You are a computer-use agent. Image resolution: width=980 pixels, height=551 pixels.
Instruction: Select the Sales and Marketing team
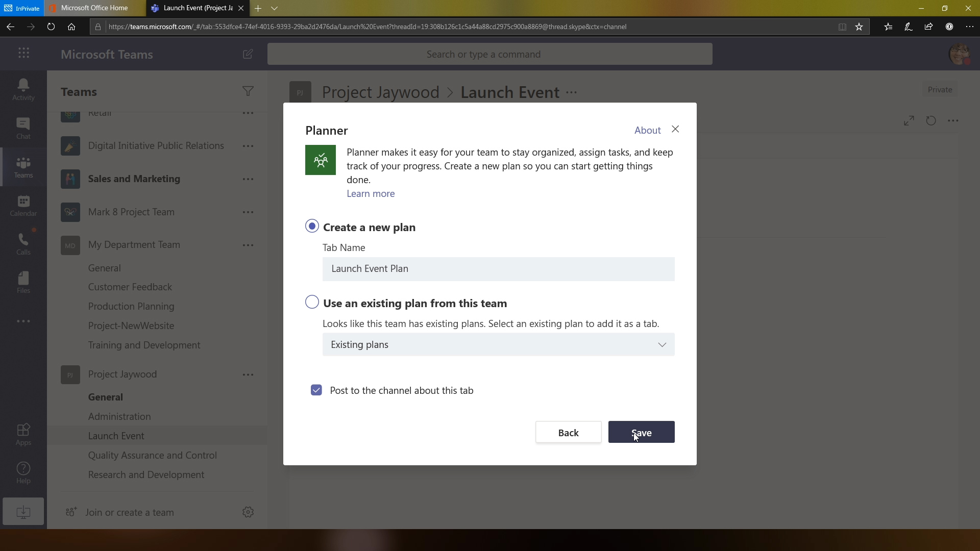[134, 179]
